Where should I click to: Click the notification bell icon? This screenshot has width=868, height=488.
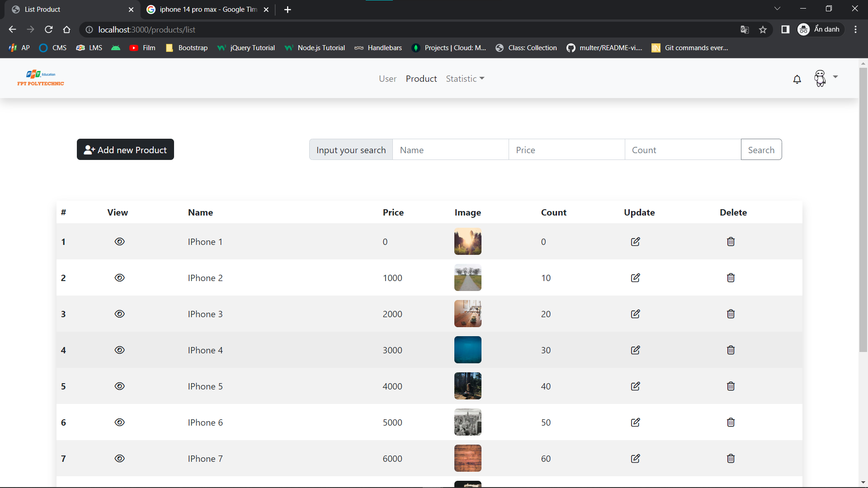coord(797,79)
